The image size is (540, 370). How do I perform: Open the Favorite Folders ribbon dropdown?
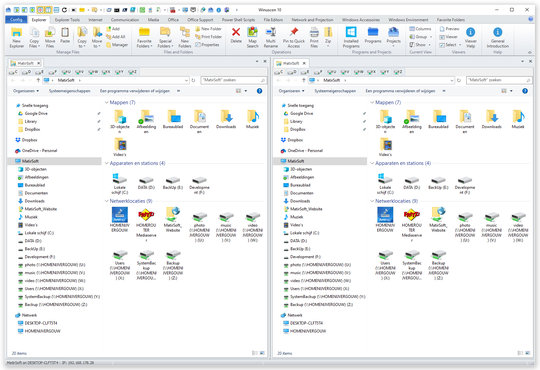[144, 37]
